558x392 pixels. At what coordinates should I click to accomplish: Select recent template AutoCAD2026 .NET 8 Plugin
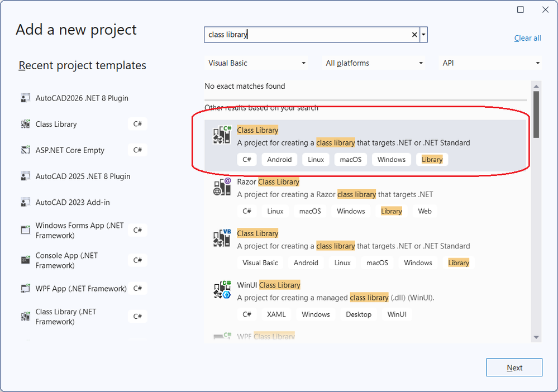pos(83,98)
